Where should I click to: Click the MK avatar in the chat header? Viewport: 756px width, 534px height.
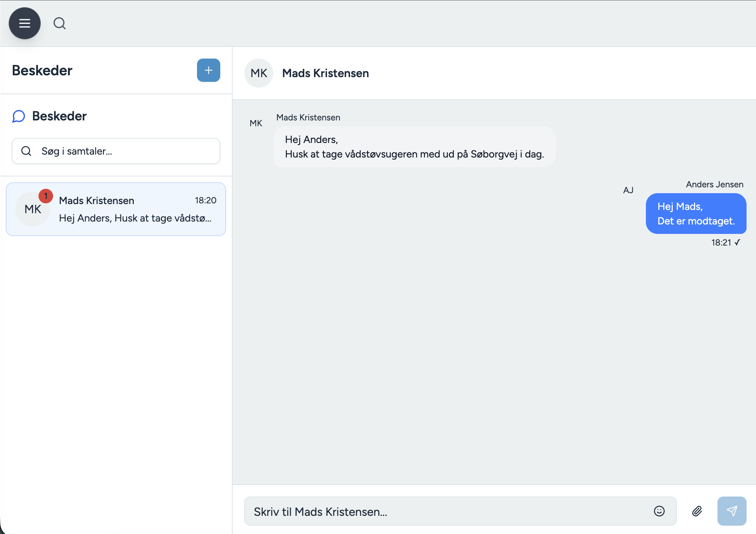click(258, 73)
